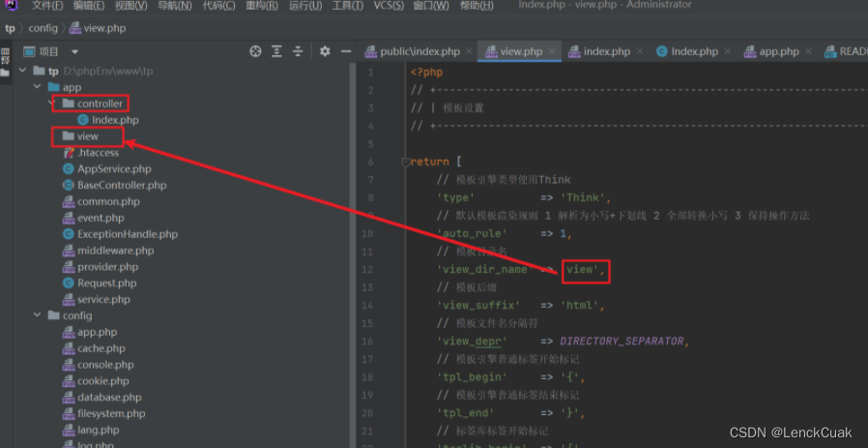Open the VCS(S) menu

tap(389, 6)
